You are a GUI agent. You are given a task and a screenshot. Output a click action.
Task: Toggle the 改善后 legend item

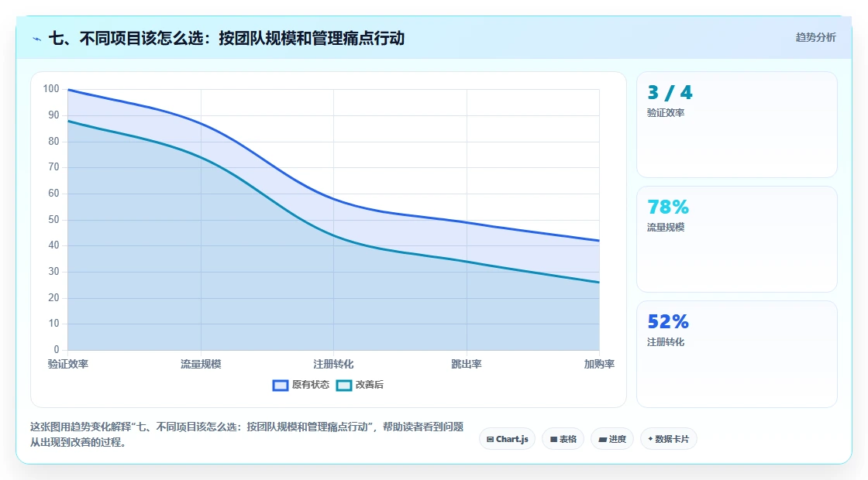[360, 385]
